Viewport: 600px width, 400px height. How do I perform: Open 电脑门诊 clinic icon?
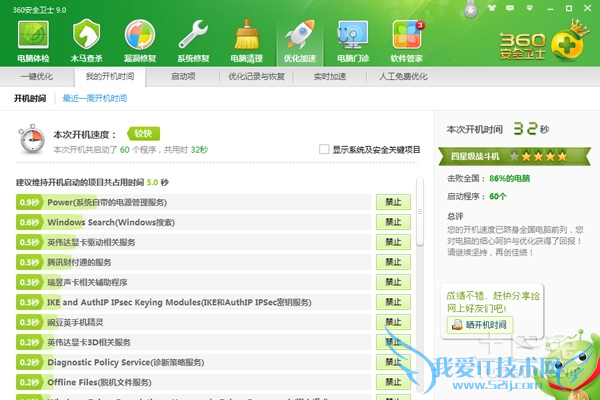pos(353,41)
